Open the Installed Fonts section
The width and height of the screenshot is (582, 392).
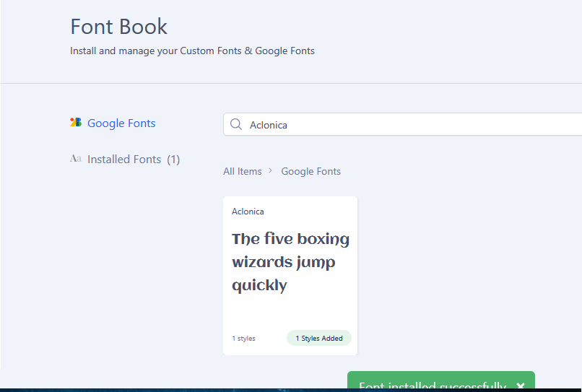(x=124, y=160)
